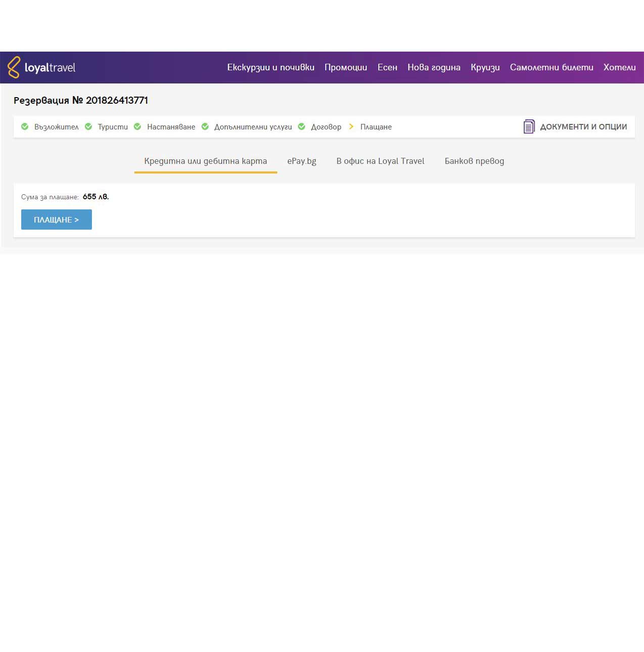Click the ПЛАЩАНЕ > button
The image size is (644, 652).
point(57,220)
